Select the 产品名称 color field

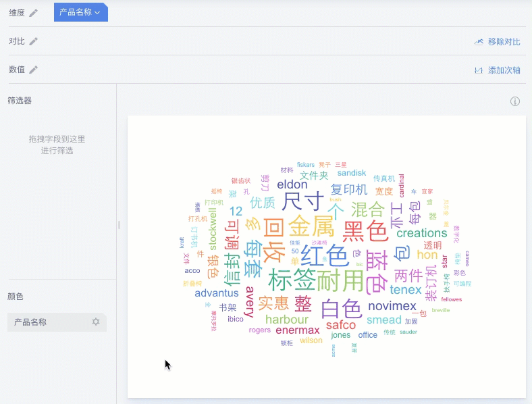point(57,322)
